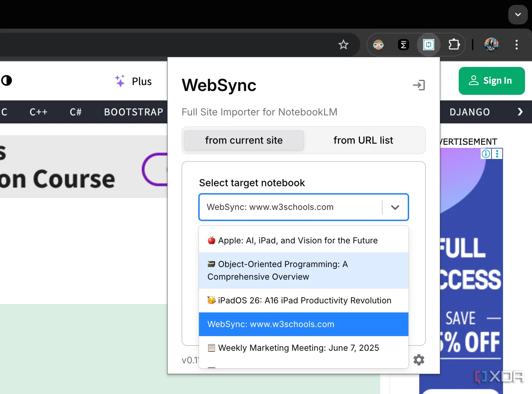Open the black Sigma extension icon
The width and height of the screenshot is (532, 394).
404,45
